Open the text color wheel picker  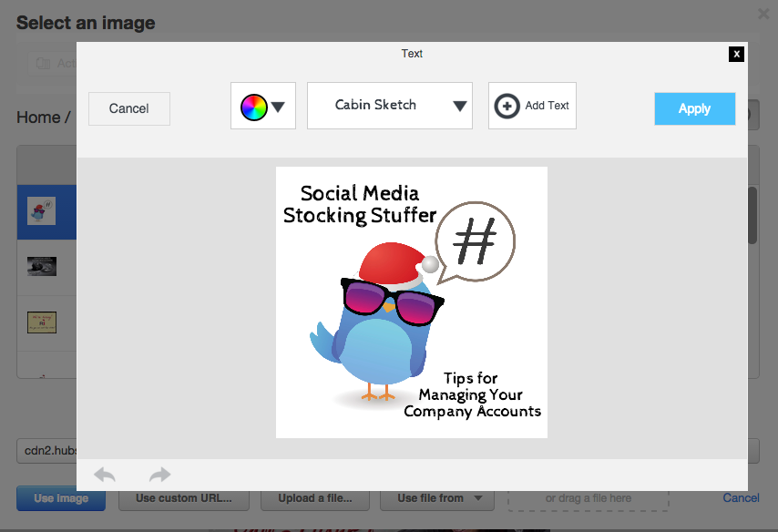click(x=253, y=107)
